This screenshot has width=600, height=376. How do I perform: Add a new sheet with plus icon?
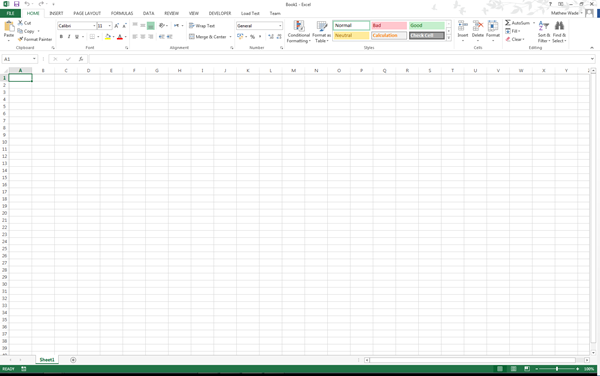[x=73, y=360]
